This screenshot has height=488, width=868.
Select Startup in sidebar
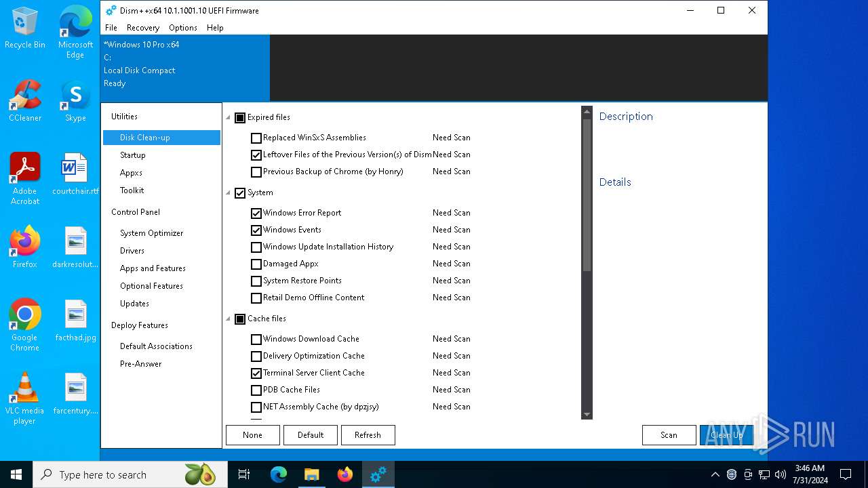tap(161, 155)
